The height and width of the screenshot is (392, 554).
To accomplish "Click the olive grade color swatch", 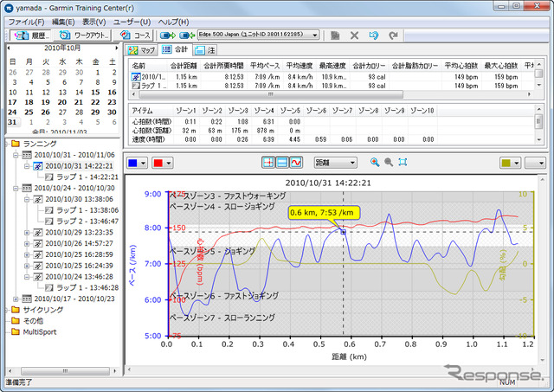I will (506, 163).
